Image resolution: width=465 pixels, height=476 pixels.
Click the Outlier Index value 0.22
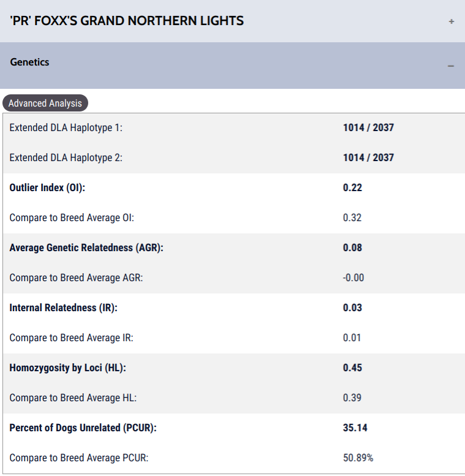point(352,187)
